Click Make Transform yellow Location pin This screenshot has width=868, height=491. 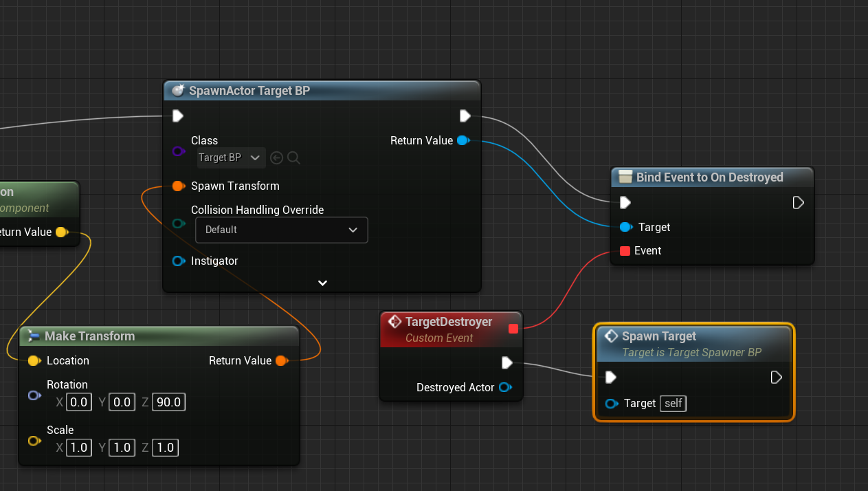click(x=34, y=360)
